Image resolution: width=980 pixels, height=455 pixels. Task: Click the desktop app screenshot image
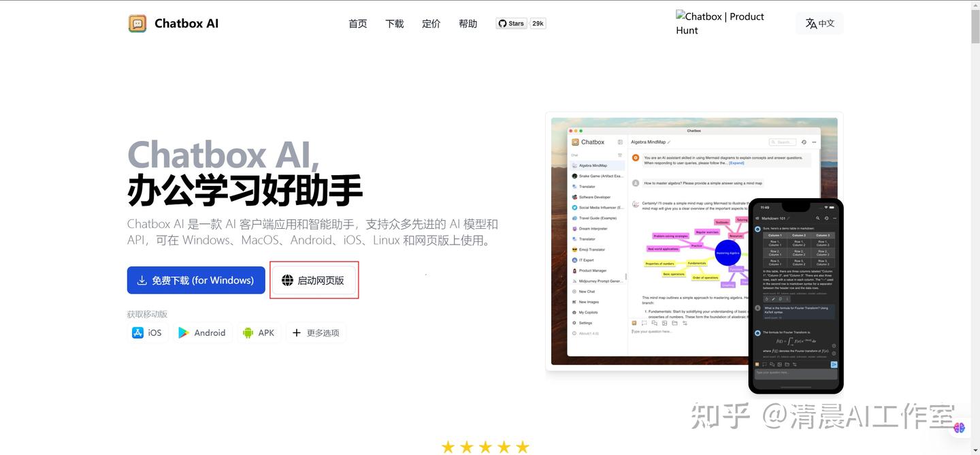[x=694, y=241]
